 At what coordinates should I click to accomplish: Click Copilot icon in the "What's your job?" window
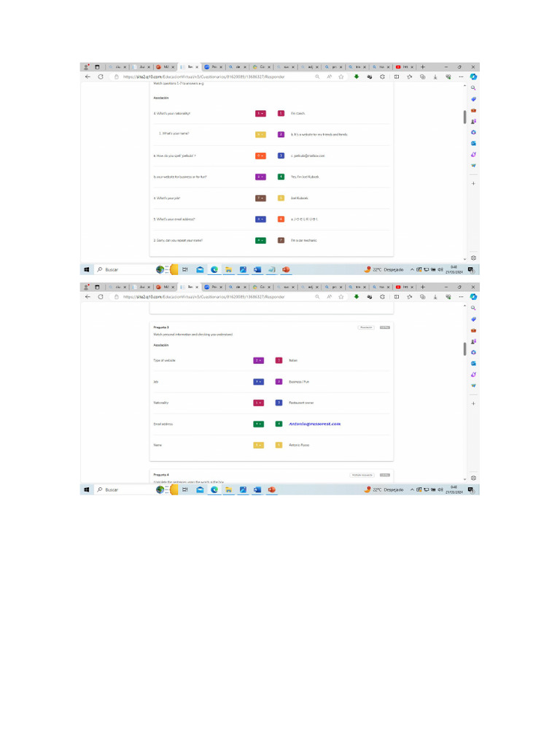[x=473, y=77]
